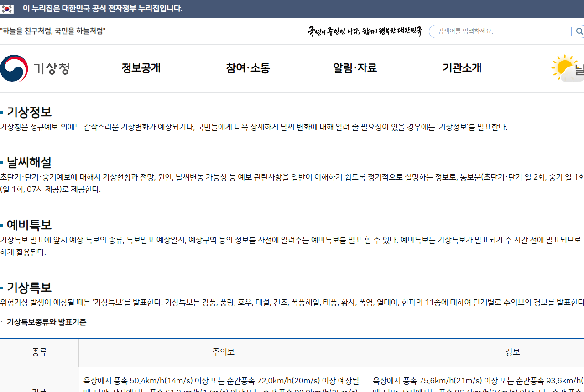Open the 참여·소통 menu
The image size is (584, 392).
pos(248,68)
